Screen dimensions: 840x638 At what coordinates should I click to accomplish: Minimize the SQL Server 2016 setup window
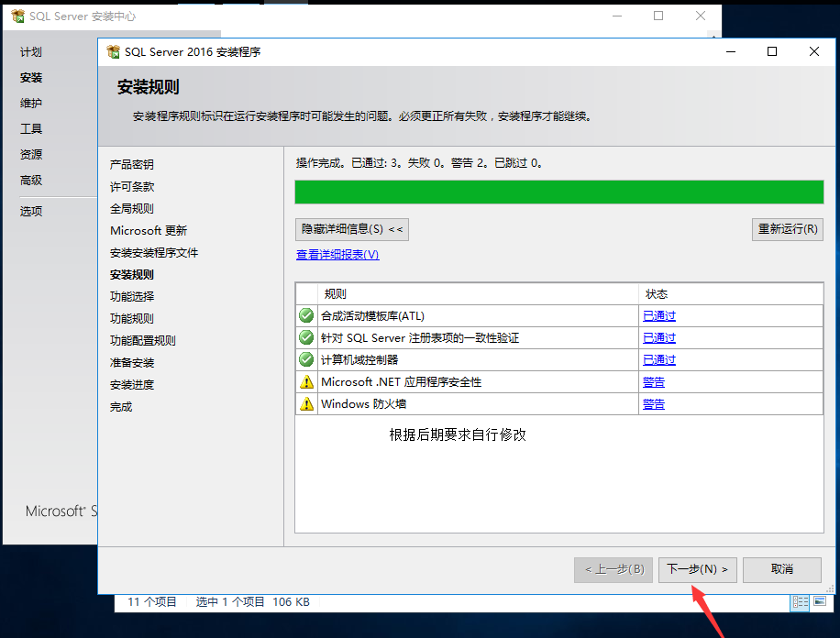pos(731,51)
